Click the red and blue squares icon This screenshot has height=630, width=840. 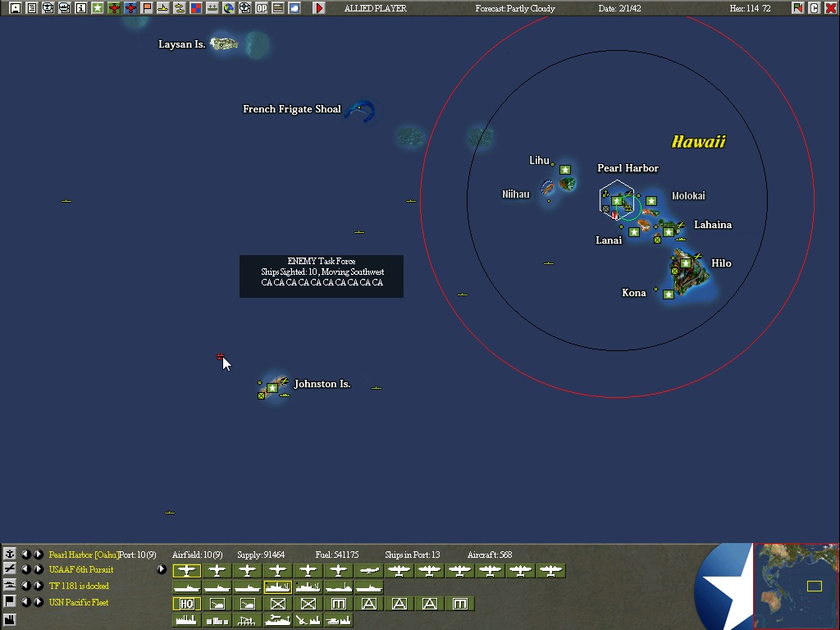[x=196, y=8]
